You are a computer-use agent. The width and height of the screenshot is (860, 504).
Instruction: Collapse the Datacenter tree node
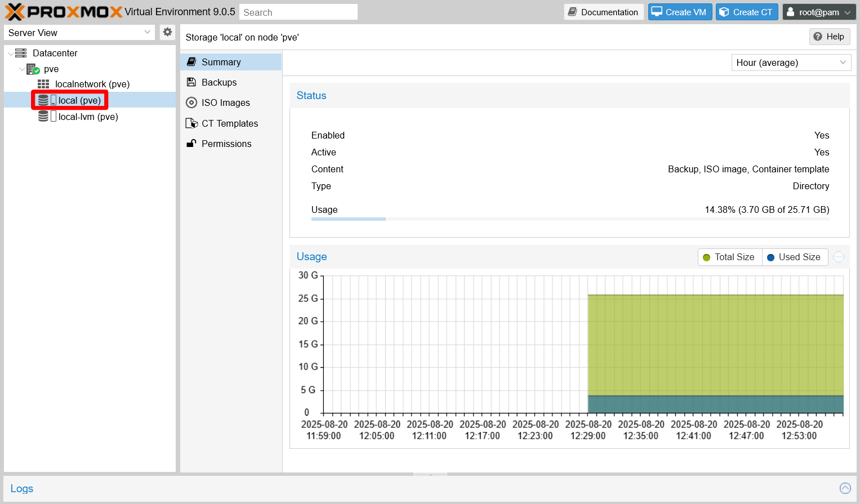pyautogui.click(x=11, y=53)
